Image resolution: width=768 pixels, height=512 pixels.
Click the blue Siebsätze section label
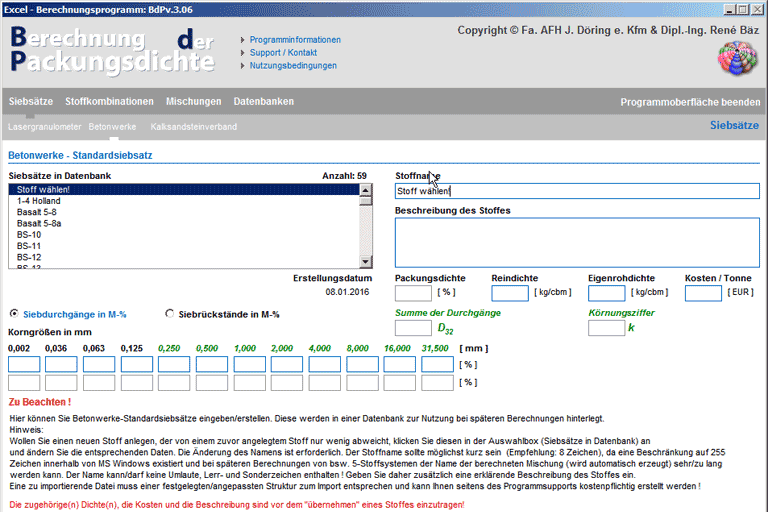(x=734, y=125)
